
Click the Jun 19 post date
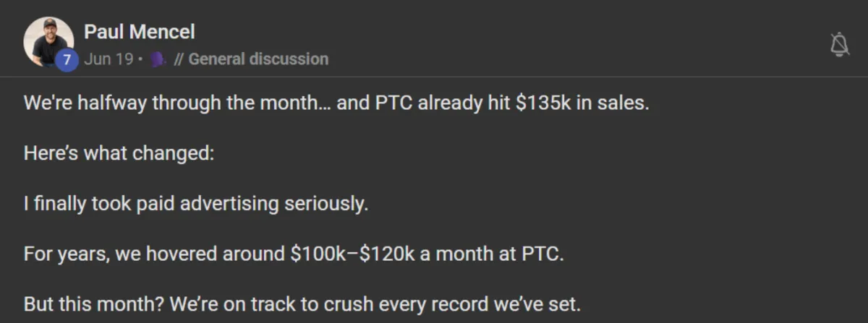pos(109,59)
